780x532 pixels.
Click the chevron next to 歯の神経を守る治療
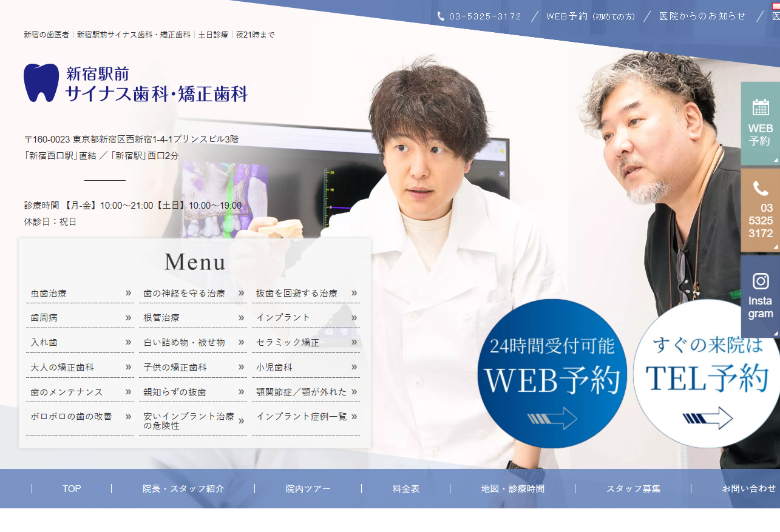[242, 293]
